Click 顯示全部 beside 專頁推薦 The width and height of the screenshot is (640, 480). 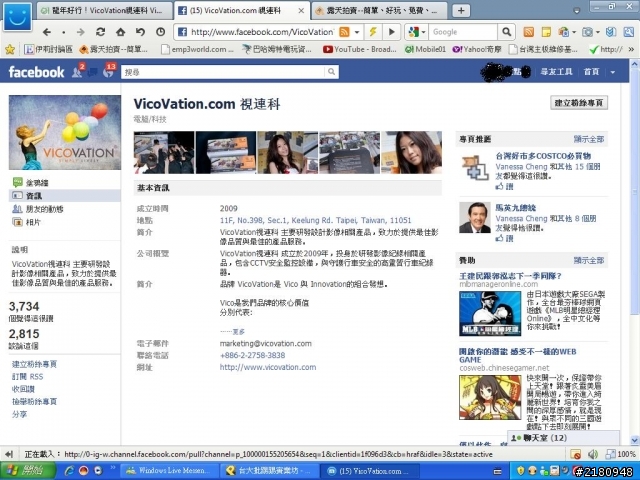tap(589, 139)
